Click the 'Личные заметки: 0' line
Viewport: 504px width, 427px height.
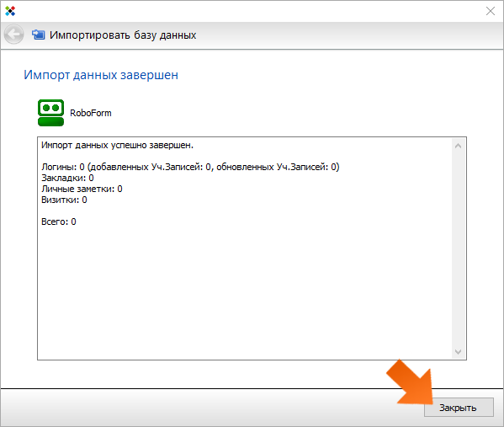[82, 189]
